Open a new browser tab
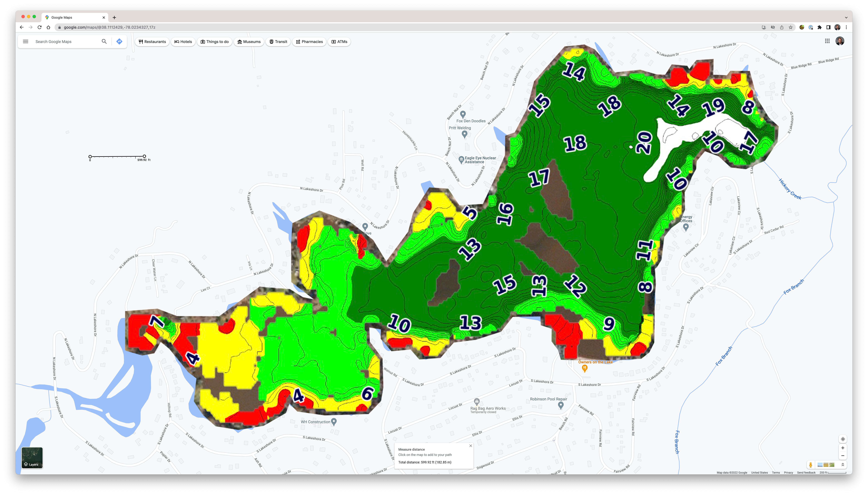The width and height of the screenshot is (868, 495). [114, 17]
